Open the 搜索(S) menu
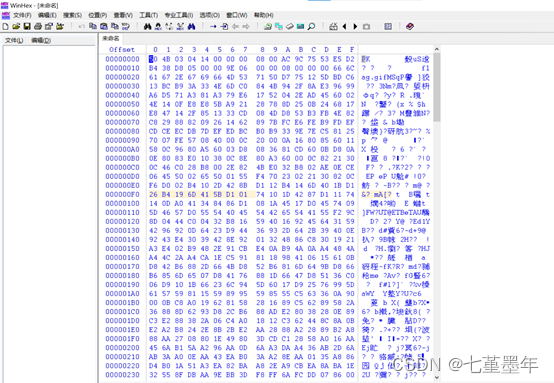 click(72, 15)
